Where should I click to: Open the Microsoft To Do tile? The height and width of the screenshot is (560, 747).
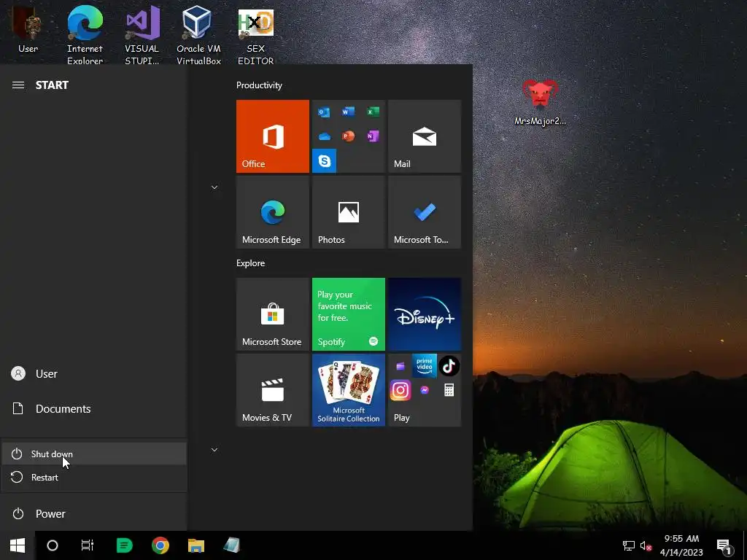point(425,212)
